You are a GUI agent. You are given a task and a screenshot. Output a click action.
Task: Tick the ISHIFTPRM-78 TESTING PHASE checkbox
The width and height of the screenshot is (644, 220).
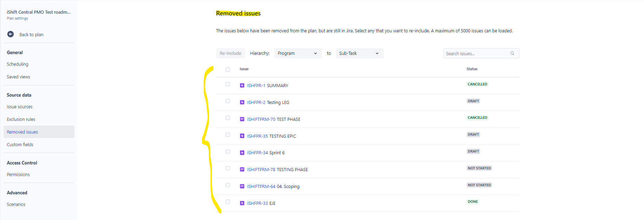click(228, 168)
